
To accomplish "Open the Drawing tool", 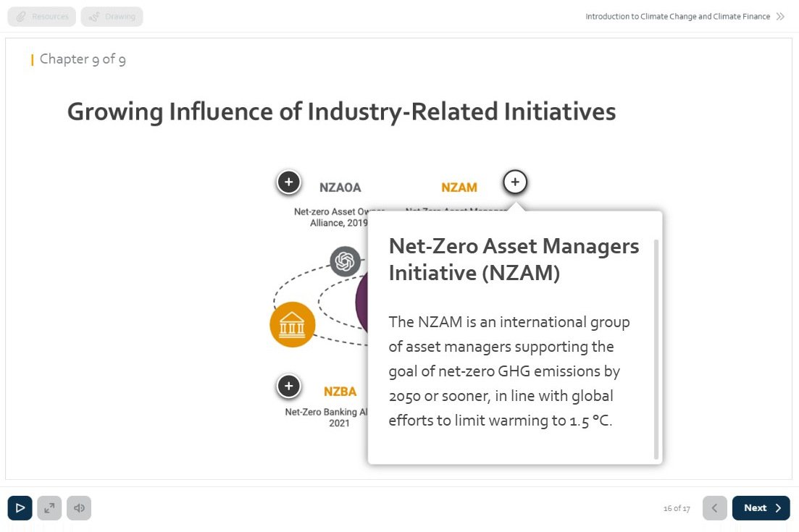I will [x=112, y=17].
